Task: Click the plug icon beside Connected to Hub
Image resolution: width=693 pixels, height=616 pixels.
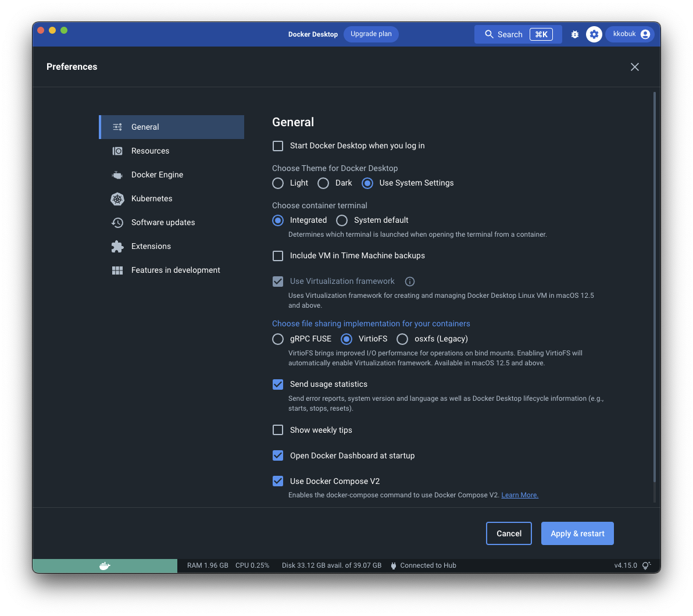Action: pyautogui.click(x=394, y=565)
